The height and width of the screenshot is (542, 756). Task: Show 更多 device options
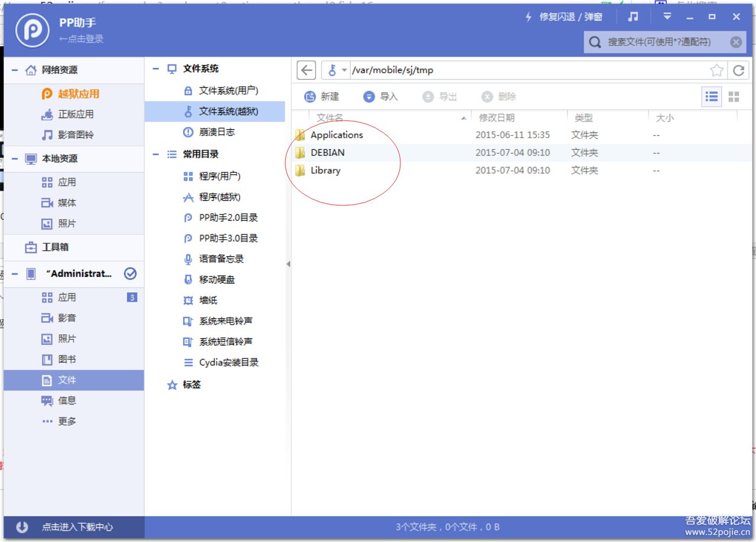tap(74, 422)
